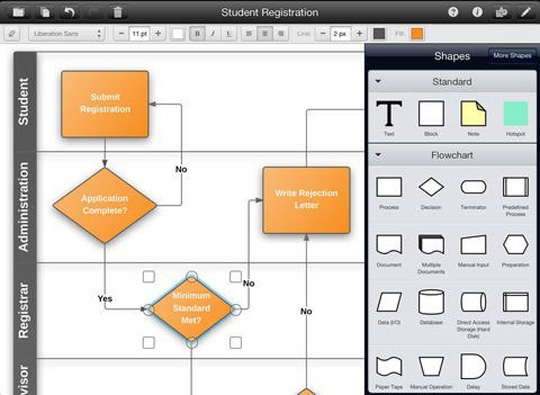Click the undo arrow icon
540x395 pixels.
coord(69,12)
